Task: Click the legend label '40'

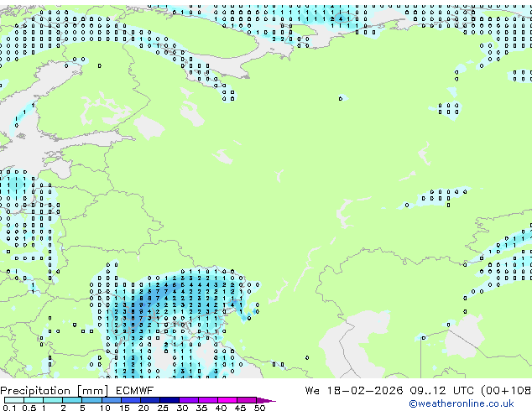Action: click(x=221, y=408)
